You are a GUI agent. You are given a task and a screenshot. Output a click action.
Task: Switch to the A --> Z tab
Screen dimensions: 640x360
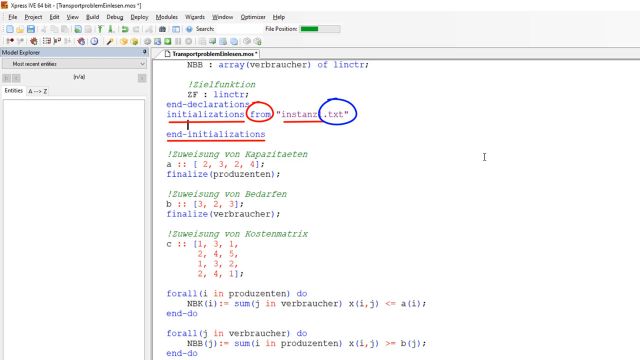tap(38, 91)
